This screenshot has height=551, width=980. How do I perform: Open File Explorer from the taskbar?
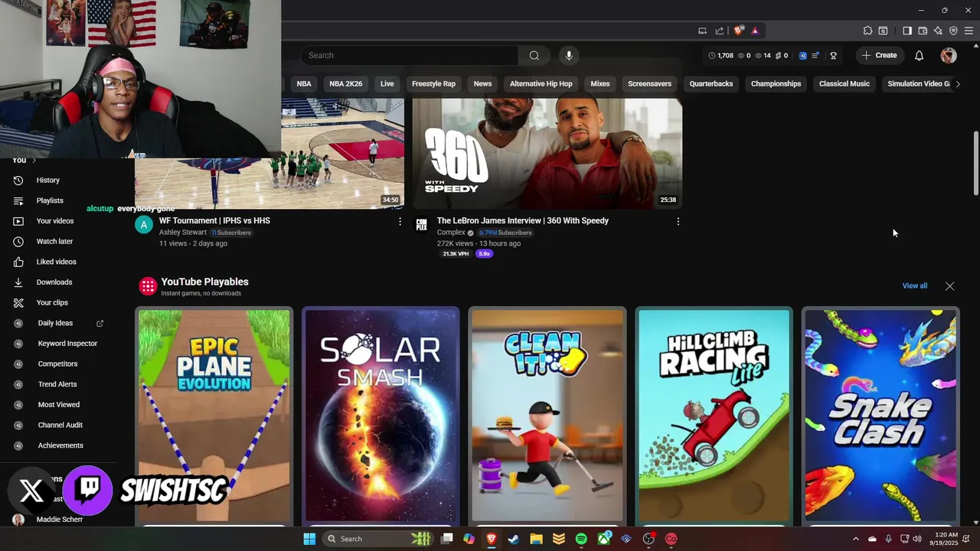pyautogui.click(x=537, y=539)
